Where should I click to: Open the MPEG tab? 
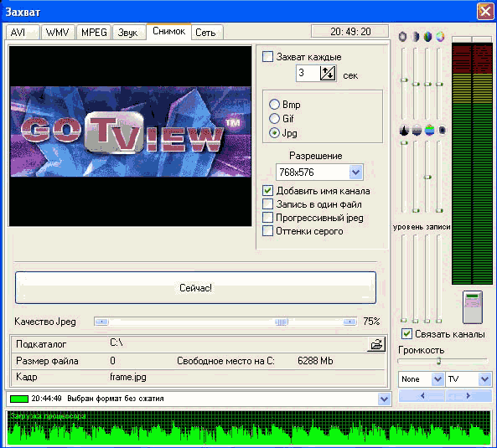click(94, 33)
